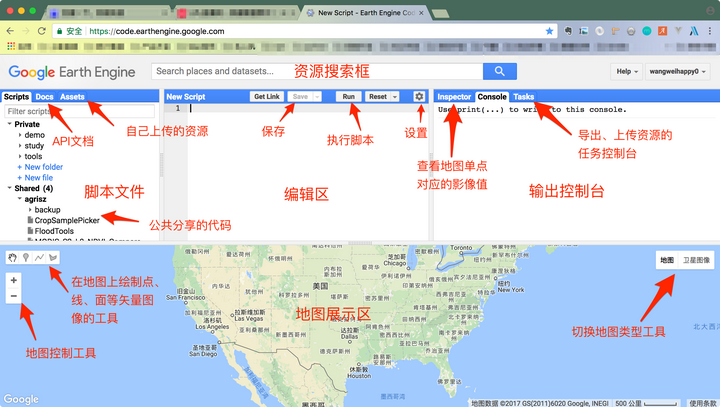Open editor settings gear icon

click(419, 96)
